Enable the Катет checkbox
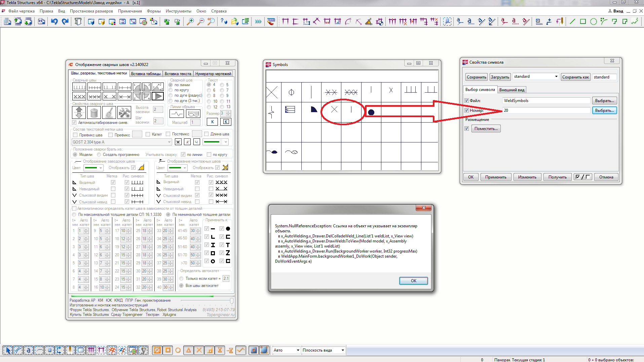This screenshot has height=362, width=644. 148,134
